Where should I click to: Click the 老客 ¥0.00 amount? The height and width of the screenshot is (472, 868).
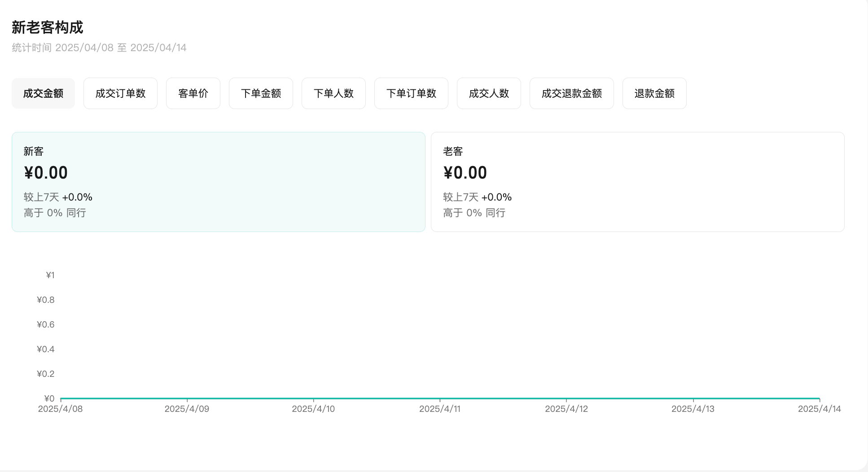(465, 173)
